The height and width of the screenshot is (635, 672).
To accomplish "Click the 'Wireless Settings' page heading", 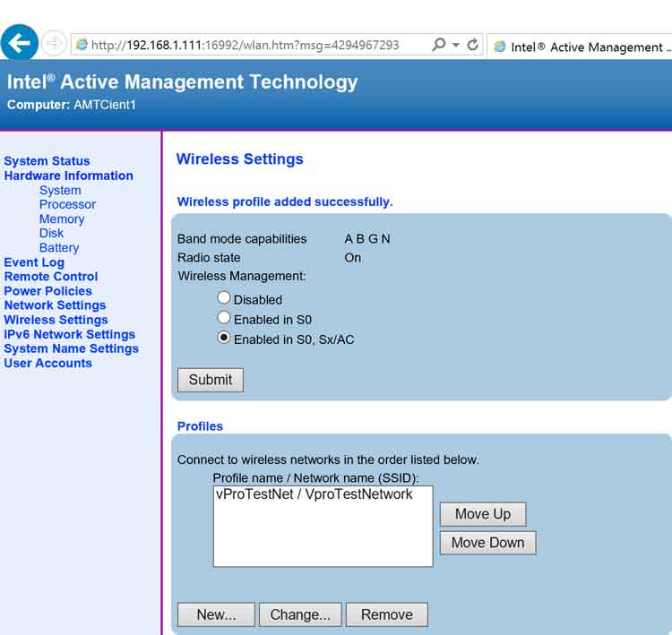I will 240,159.
